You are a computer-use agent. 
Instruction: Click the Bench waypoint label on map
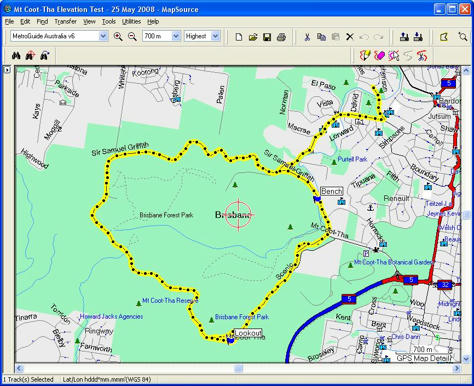pos(332,191)
